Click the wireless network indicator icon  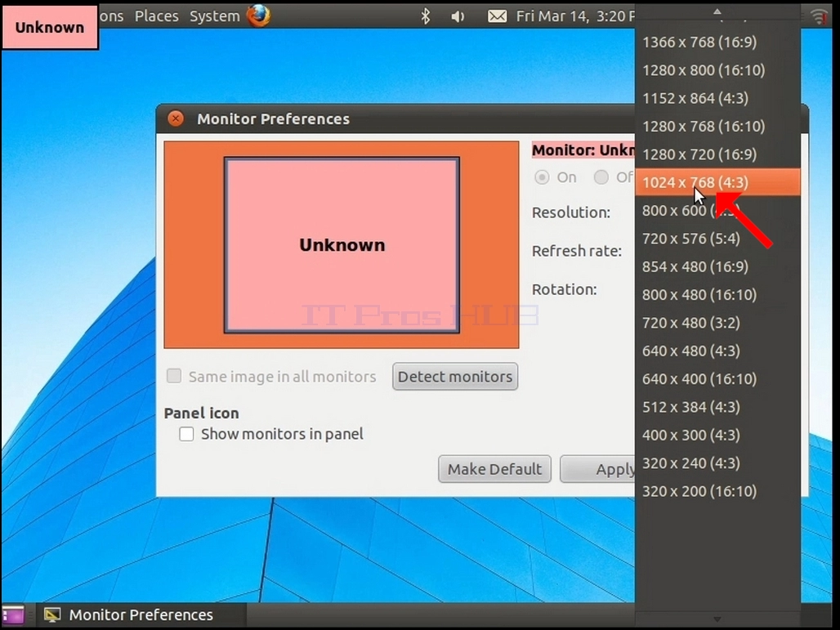click(819, 16)
